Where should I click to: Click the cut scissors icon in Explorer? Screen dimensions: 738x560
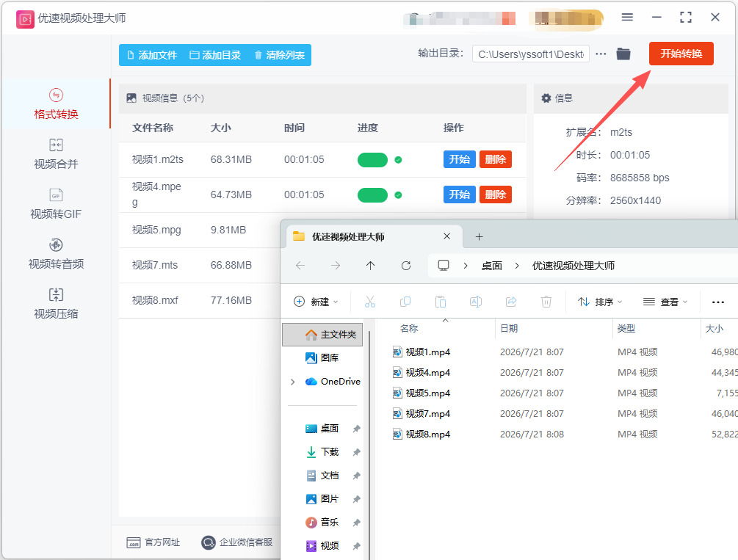pos(370,302)
